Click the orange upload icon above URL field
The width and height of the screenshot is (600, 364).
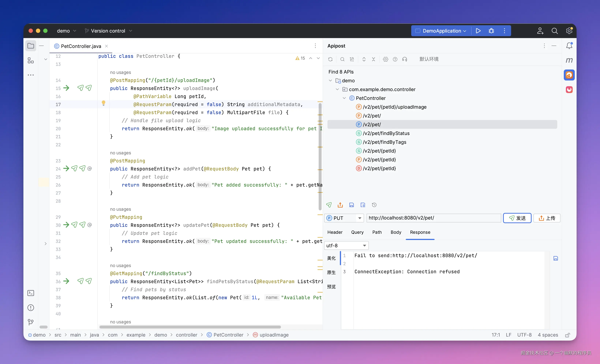coord(340,205)
